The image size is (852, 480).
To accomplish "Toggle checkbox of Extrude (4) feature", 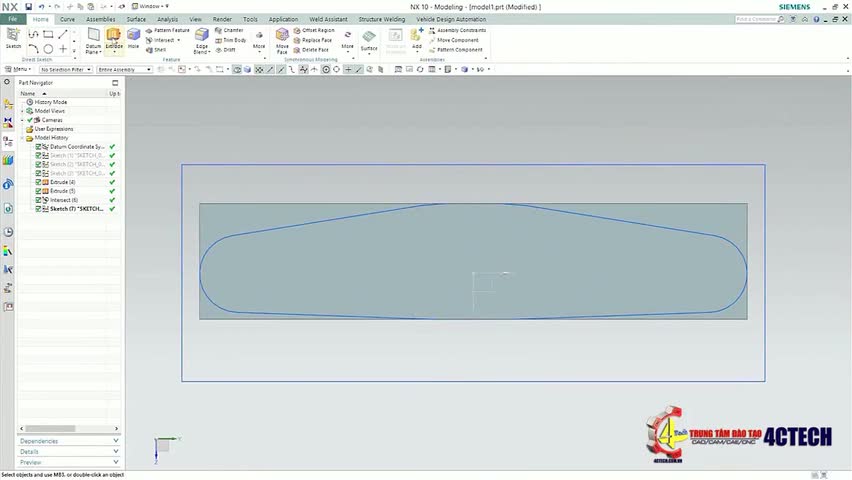I will coord(39,182).
